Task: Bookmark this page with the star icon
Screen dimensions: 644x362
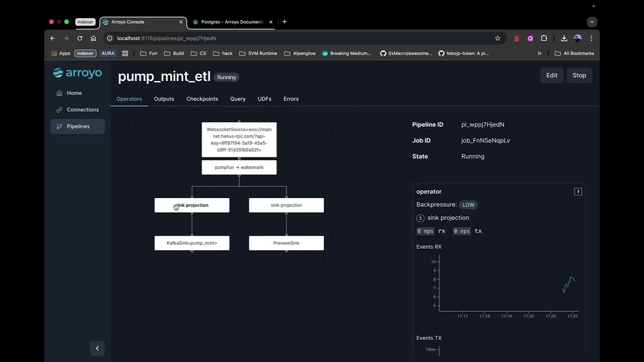Action: tap(498, 38)
